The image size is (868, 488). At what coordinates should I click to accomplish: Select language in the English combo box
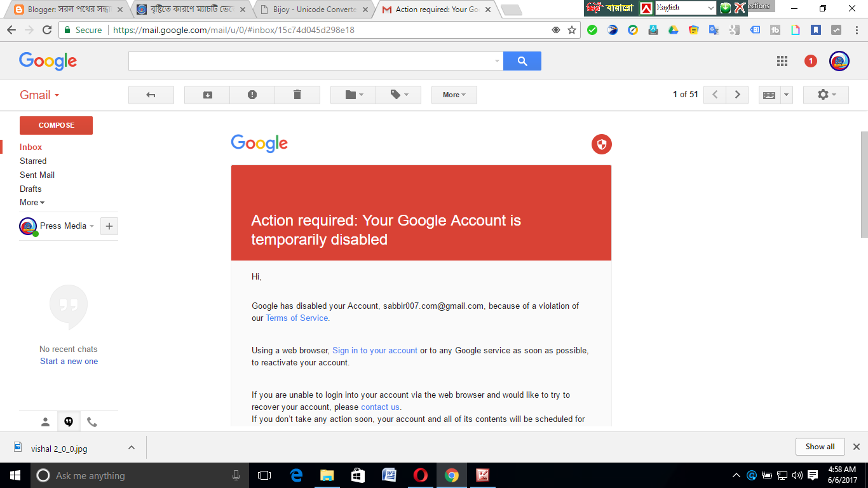686,8
